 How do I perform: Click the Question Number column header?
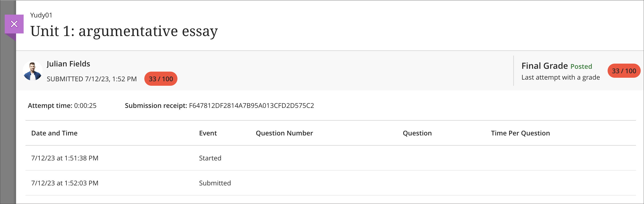pos(284,133)
